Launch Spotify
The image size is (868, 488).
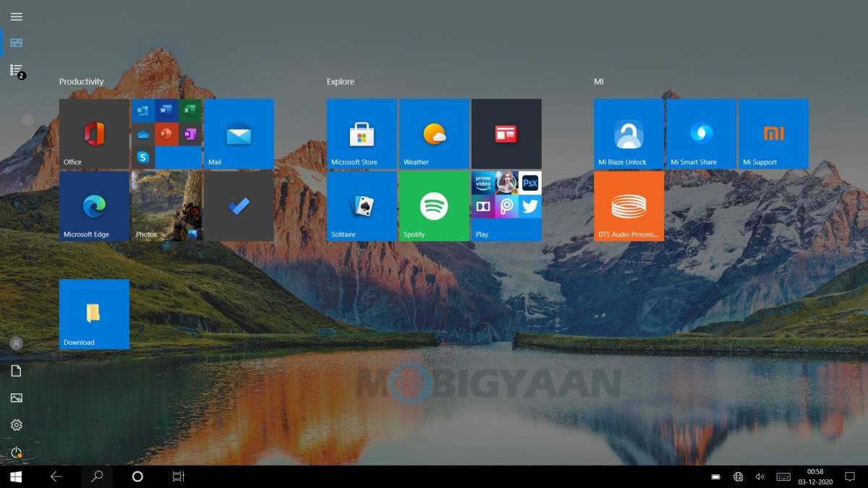[433, 206]
